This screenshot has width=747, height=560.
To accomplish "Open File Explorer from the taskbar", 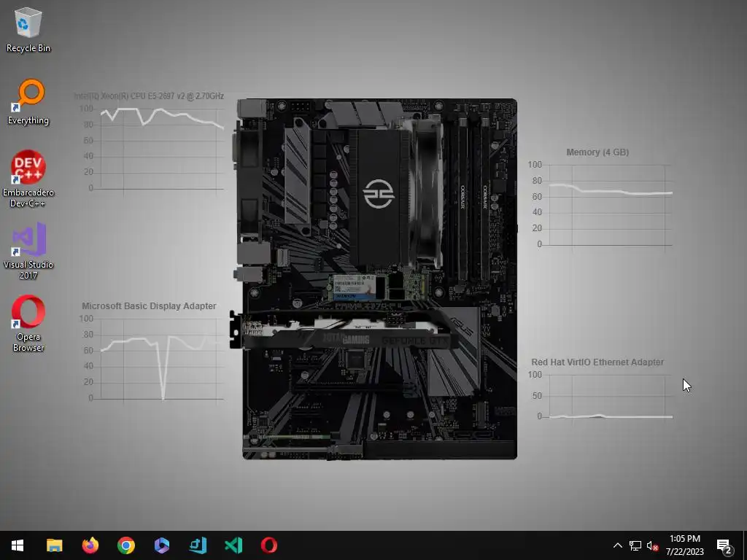I will point(54,545).
